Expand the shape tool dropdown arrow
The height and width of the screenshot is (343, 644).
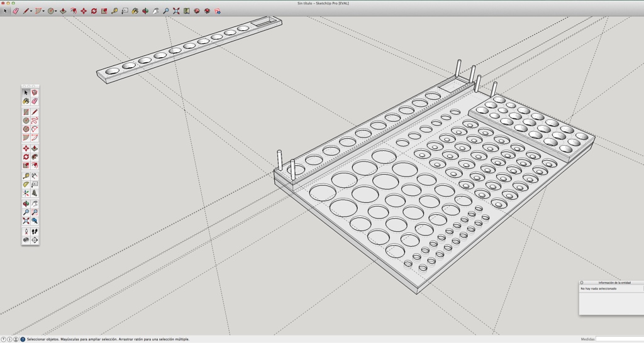pyautogui.click(x=43, y=11)
